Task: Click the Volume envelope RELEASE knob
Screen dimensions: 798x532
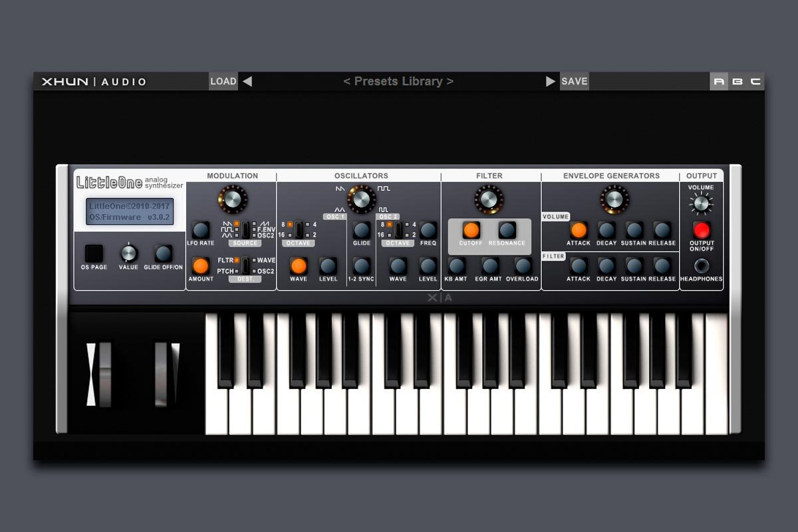Action: tap(662, 230)
